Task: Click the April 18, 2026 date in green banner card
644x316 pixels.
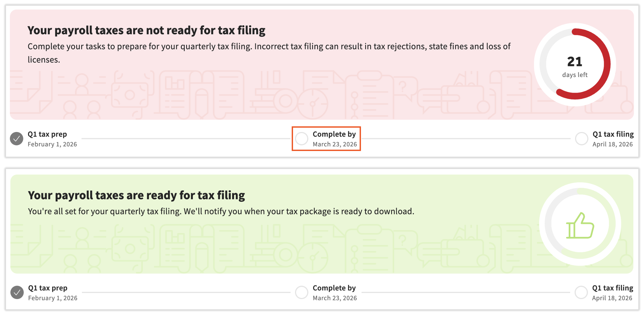Action: tap(612, 298)
